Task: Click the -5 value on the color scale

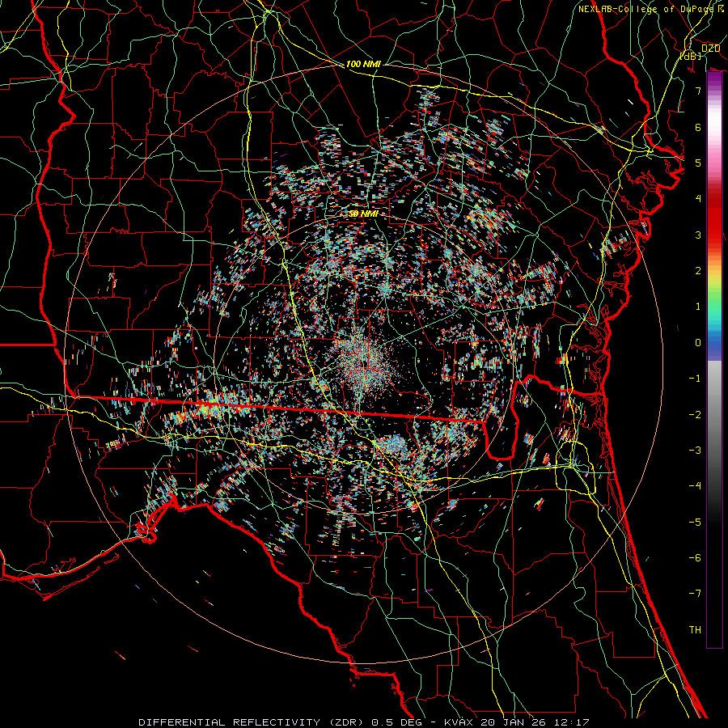Action: pos(695,523)
